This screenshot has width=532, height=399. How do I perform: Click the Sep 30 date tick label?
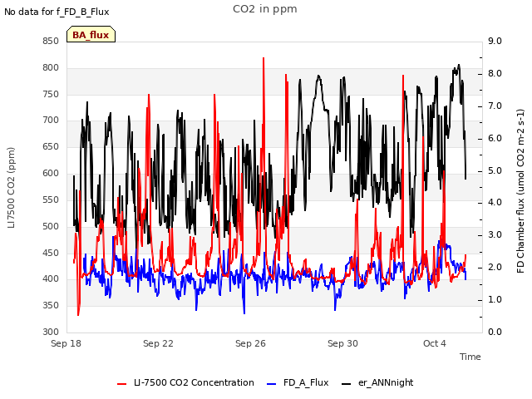pyautogui.click(x=343, y=343)
